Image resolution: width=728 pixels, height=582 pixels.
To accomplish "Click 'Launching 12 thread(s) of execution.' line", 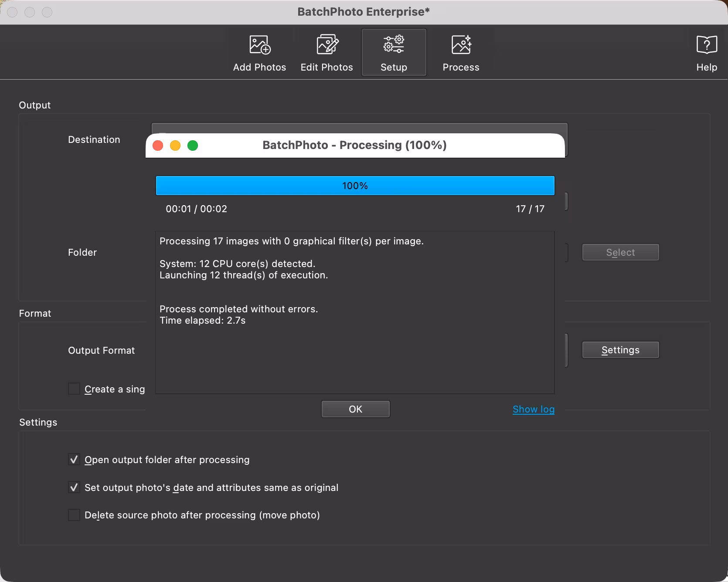I will [x=244, y=275].
